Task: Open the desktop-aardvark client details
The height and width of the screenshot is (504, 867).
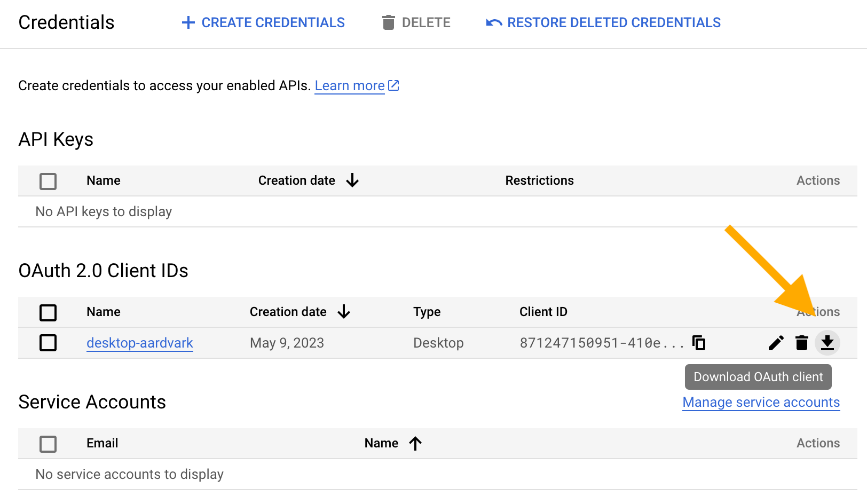Action: coord(139,343)
